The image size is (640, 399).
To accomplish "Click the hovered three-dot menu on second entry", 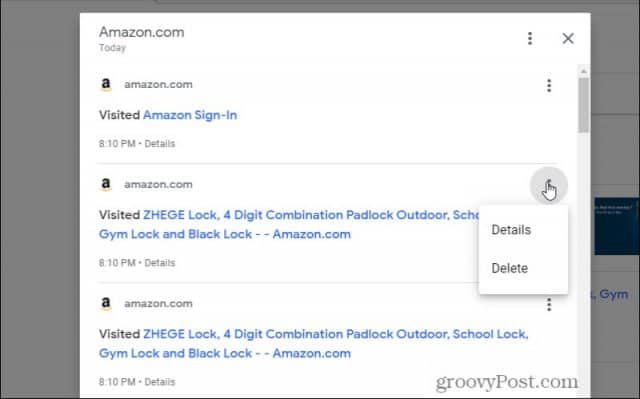I will pos(549,186).
